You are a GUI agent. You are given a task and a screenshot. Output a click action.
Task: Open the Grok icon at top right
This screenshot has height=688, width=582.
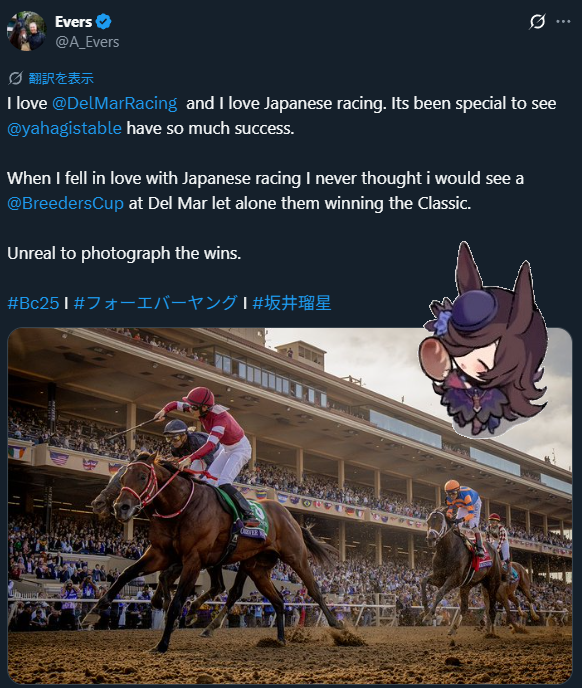pyautogui.click(x=537, y=22)
